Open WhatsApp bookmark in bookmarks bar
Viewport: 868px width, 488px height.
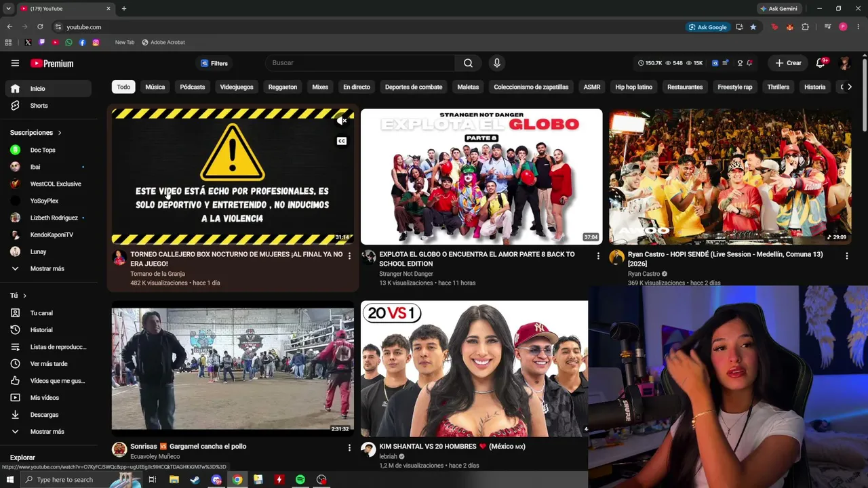coord(68,42)
